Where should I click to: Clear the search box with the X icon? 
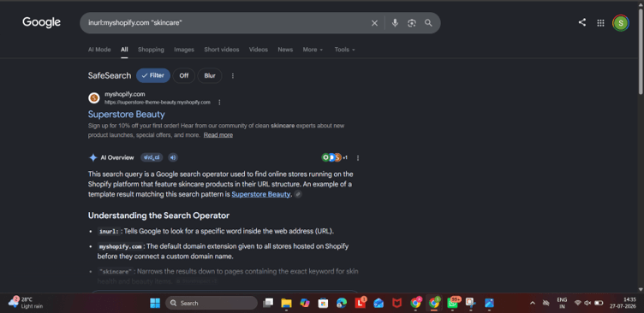(x=374, y=23)
